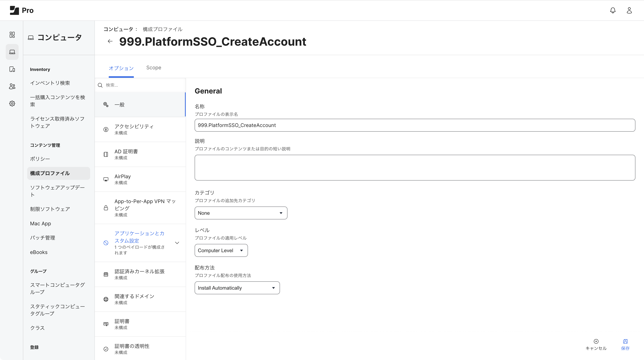
Task: Select 認証済みカーネル拡張 payload
Action: coord(140,274)
